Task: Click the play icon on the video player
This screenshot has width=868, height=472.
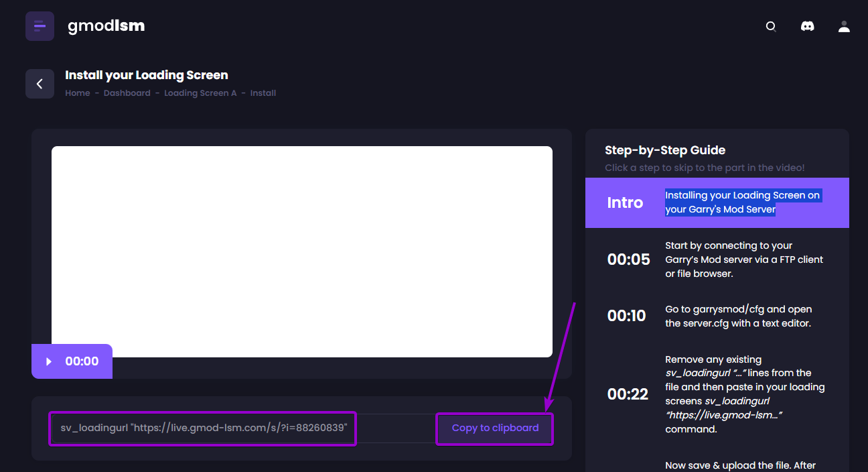Action: [48, 361]
